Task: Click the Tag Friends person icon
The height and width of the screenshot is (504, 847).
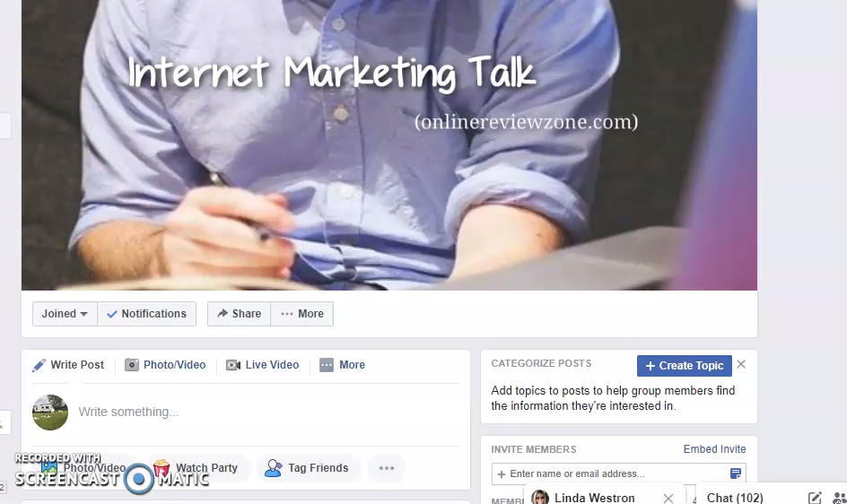Action: [274, 468]
